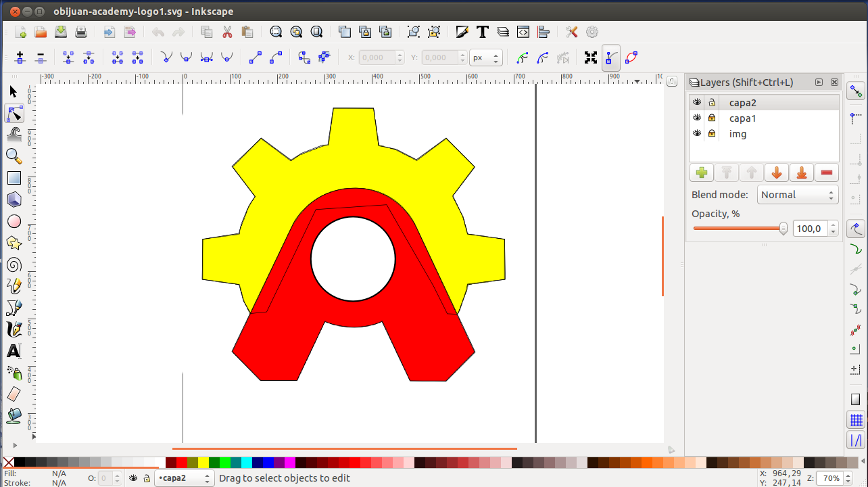This screenshot has width=868, height=487.
Task: Select the img layer row
Action: pyautogui.click(x=738, y=134)
